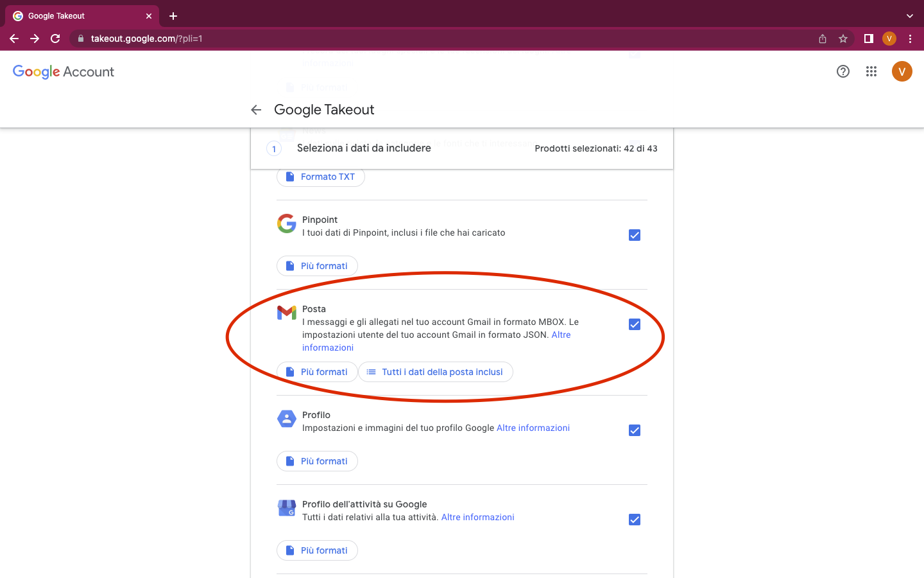Uncheck the Posta checkbox

pyautogui.click(x=634, y=324)
